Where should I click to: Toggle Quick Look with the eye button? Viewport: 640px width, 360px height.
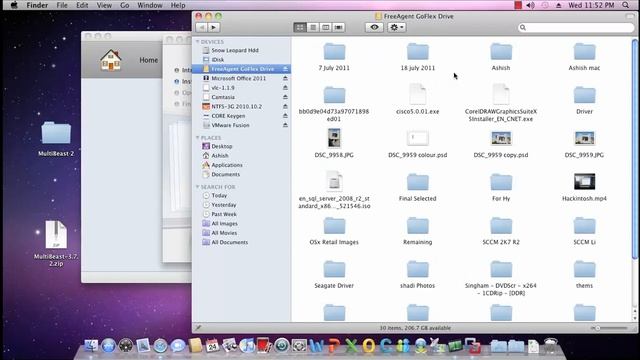coord(374,27)
